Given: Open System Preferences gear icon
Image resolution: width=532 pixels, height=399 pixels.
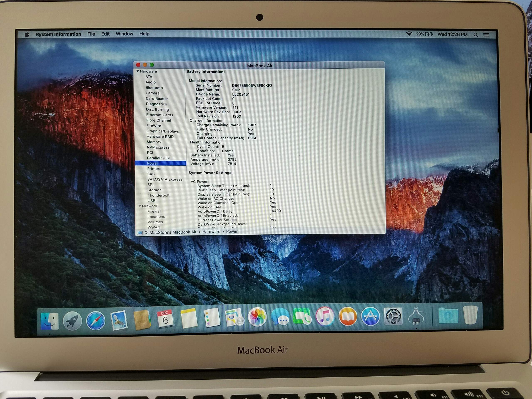Looking at the screenshot, I should (x=393, y=316).
